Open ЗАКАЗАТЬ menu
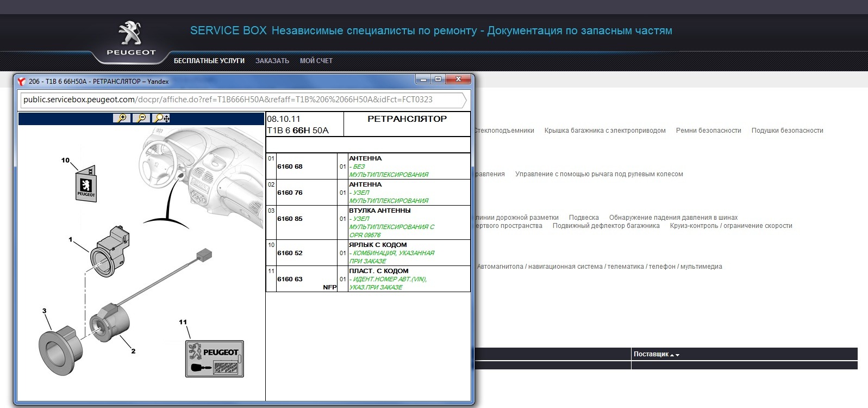This screenshot has width=868, height=408. pyautogui.click(x=272, y=61)
